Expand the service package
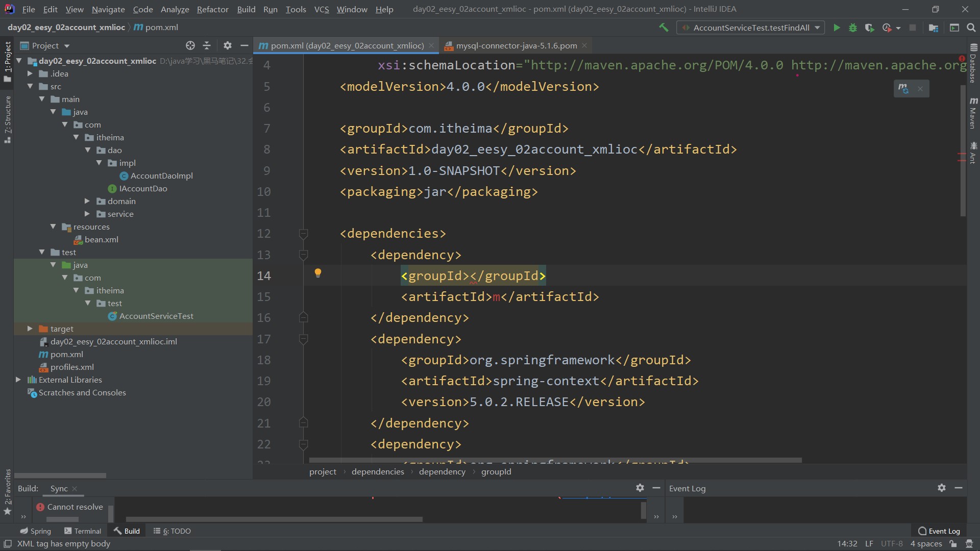Viewport: 980px width, 551px height. coord(87,214)
